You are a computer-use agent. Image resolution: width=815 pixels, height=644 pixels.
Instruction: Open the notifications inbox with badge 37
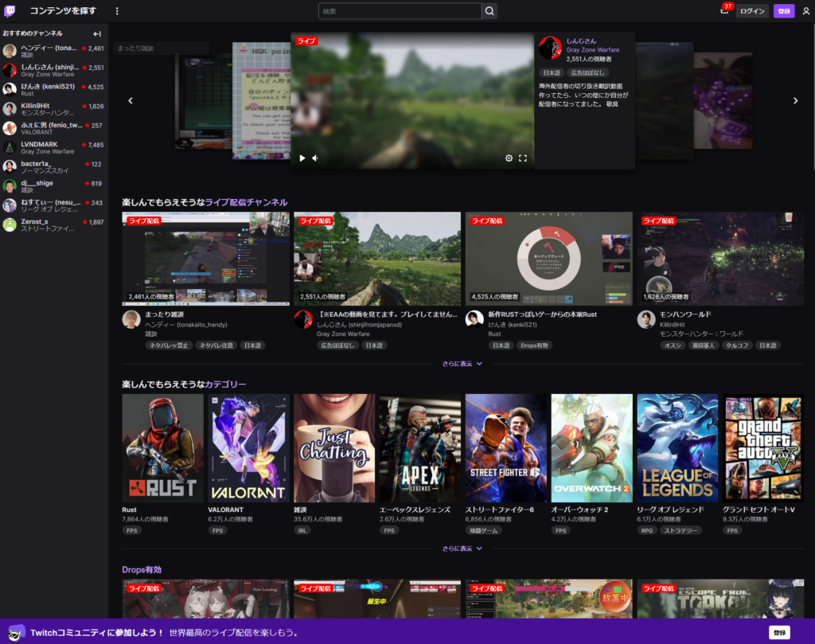[x=724, y=10]
